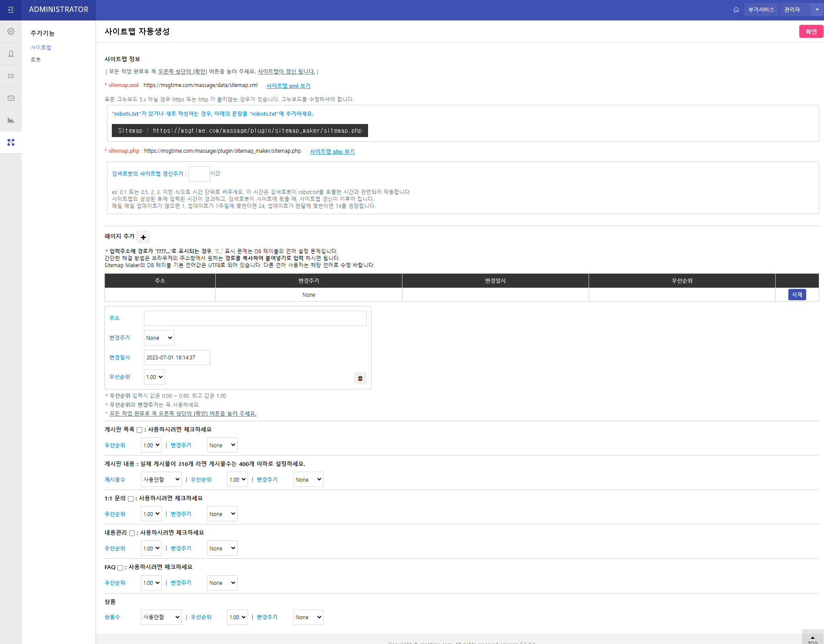Open the board list sidebar icon

11,76
